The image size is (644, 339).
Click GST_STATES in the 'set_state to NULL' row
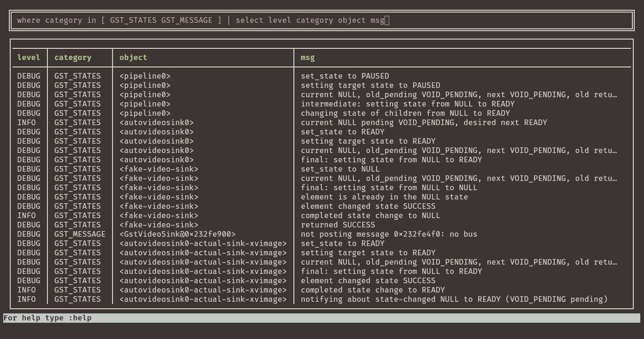(78, 169)
